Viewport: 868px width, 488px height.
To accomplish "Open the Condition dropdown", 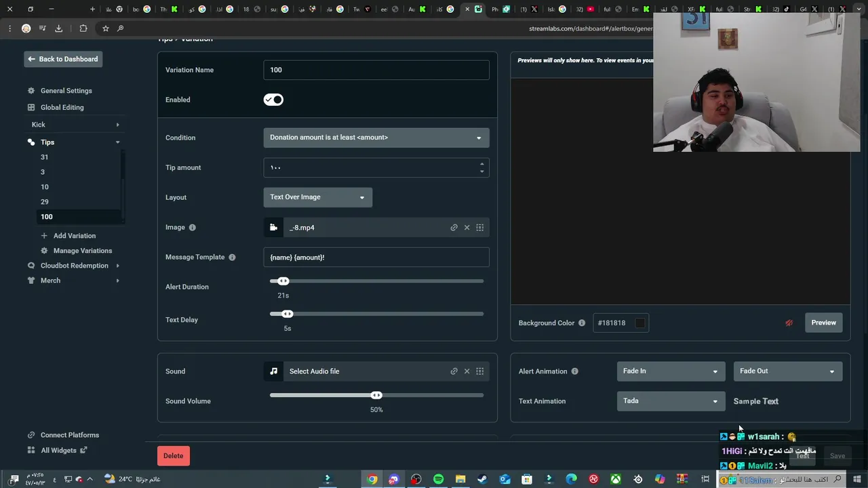I will pos(376,138).
